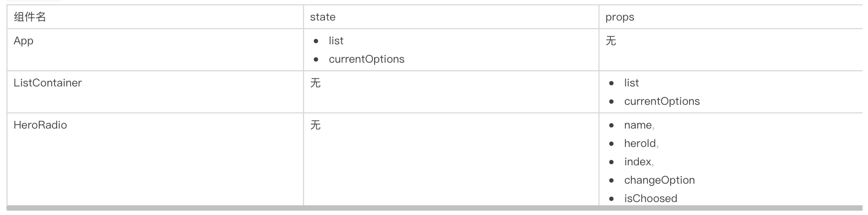Click the changeOption prop of HeroRadio
This screenshot has height=215, width=868.
click(659, 180)
